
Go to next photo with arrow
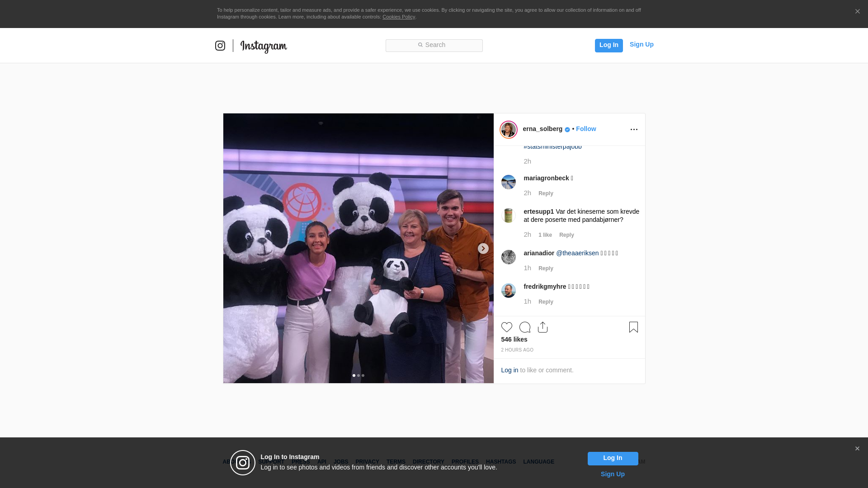coord(483,249)
